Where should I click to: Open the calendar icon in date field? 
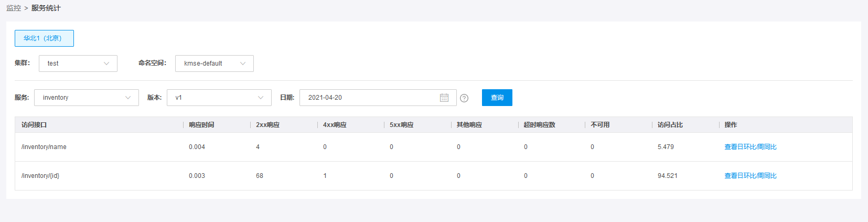coord(444,98)
